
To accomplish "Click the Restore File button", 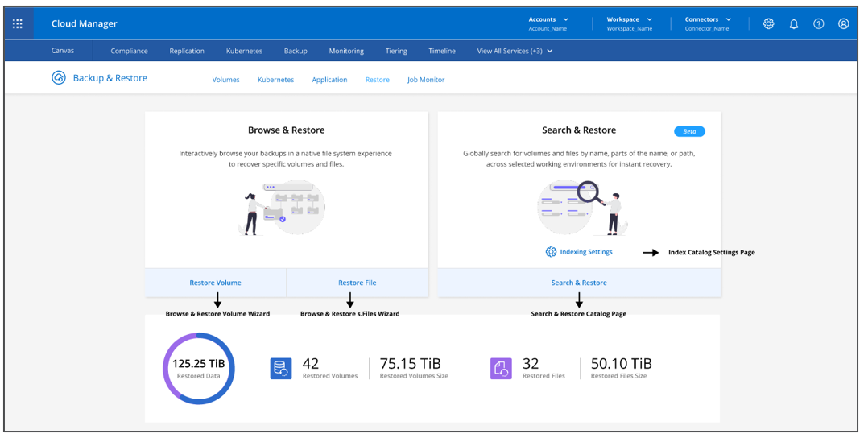I will (357, 283).
